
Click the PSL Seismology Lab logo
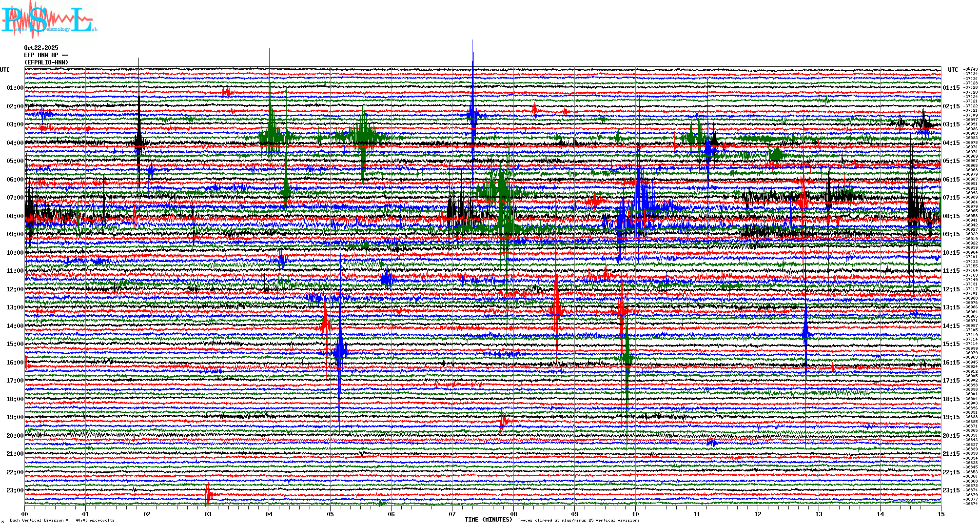coord(49,20)
